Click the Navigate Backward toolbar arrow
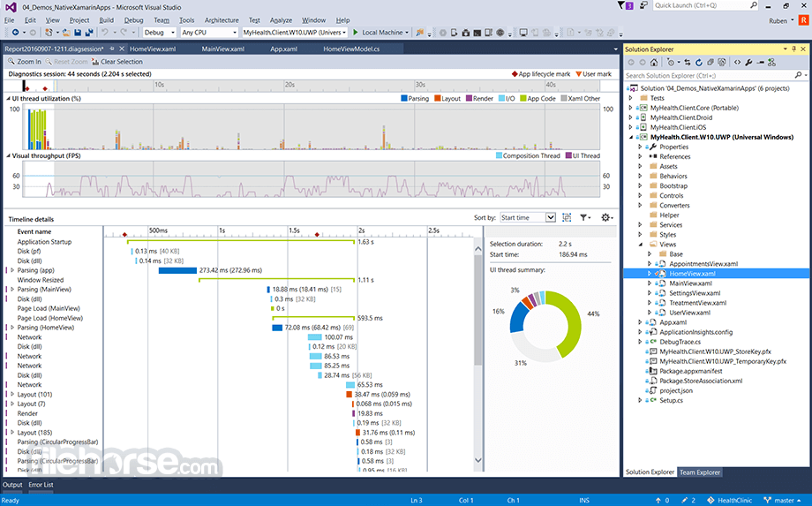 (15, 32)
